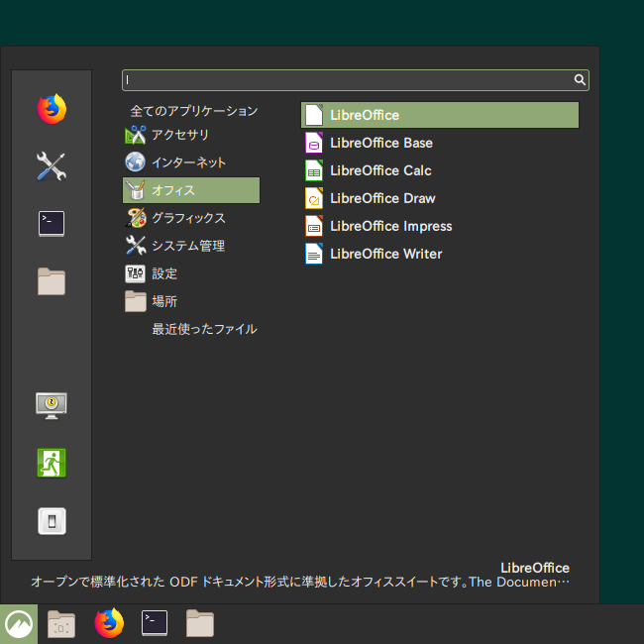Click the LibreOffice Calc spreadsheet icon
The height and width of the screenshot is (644, 644).
314,170
